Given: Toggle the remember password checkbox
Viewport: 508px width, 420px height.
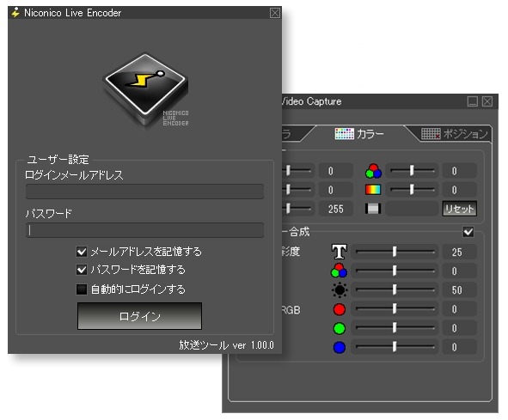Looking at the screenshot, I should click(x=82, y=270).
